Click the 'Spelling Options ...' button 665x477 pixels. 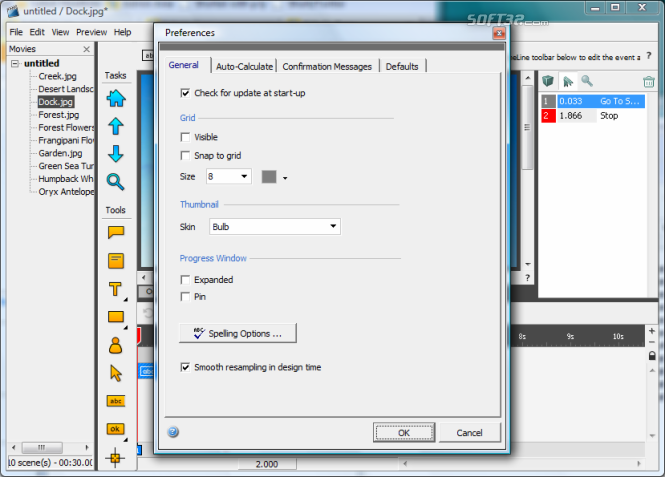(x=238, y=333)
